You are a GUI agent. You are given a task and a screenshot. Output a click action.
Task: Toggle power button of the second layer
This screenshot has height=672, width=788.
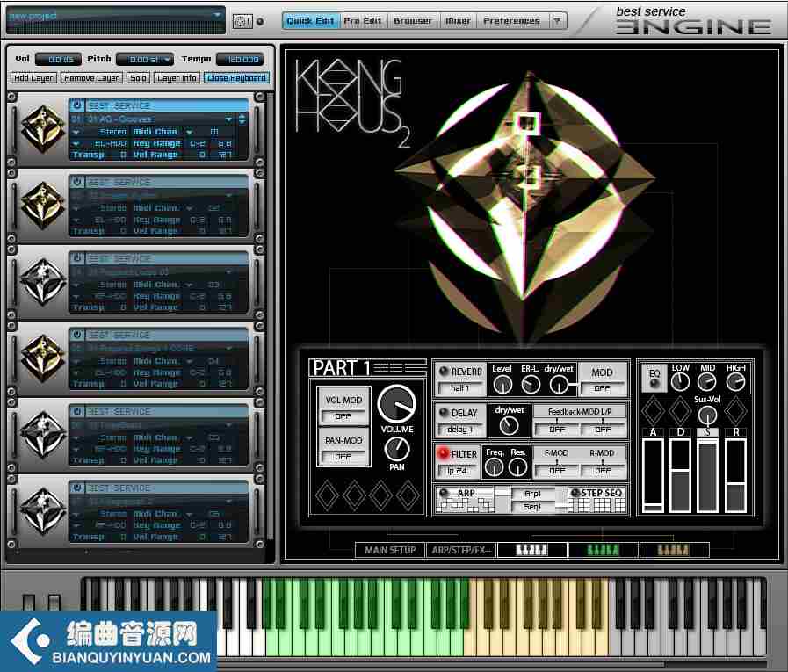click(77, 182)
